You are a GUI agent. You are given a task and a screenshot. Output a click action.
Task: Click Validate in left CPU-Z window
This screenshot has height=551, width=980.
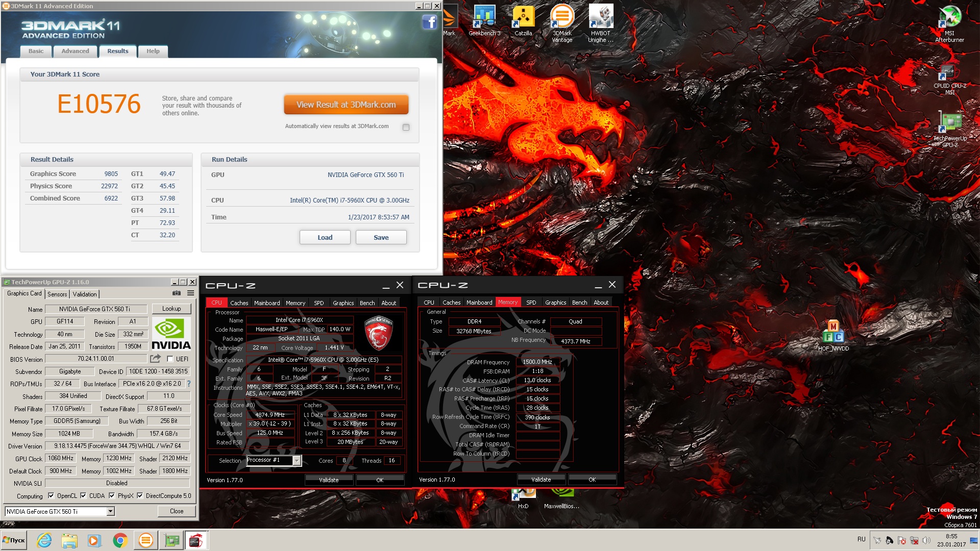click(329, 480)
